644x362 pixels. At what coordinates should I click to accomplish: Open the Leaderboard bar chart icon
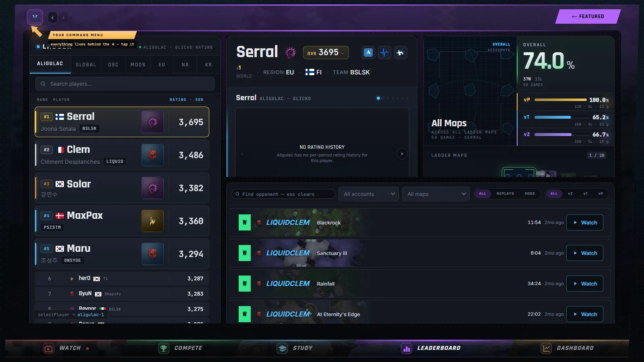click(x=407, y=348)
